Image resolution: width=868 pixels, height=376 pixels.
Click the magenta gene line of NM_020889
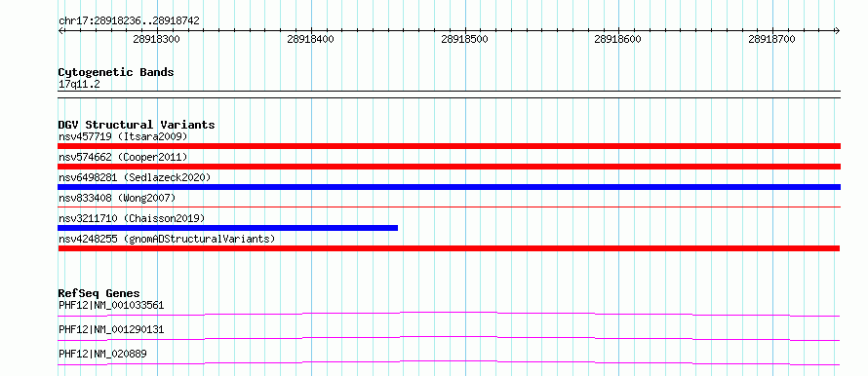pyautogui.click(x=449, y=362)
